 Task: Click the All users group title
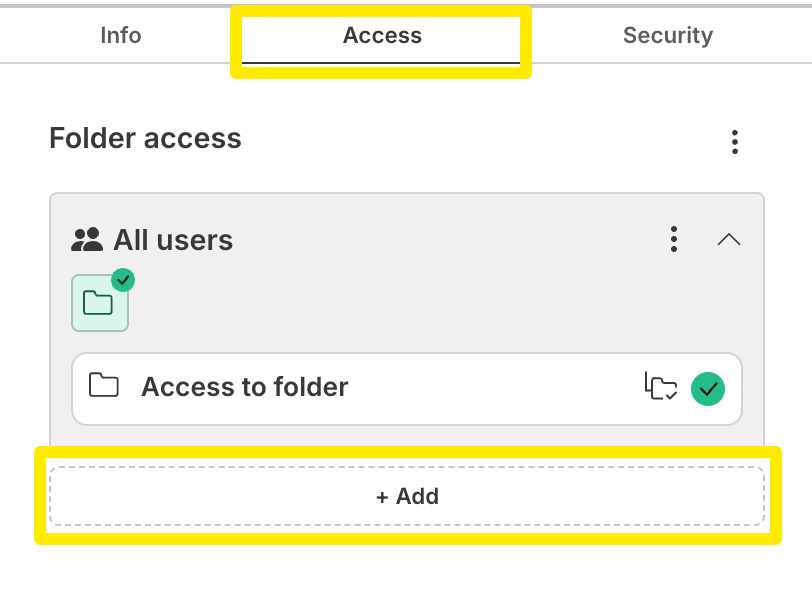pos(173,240)
